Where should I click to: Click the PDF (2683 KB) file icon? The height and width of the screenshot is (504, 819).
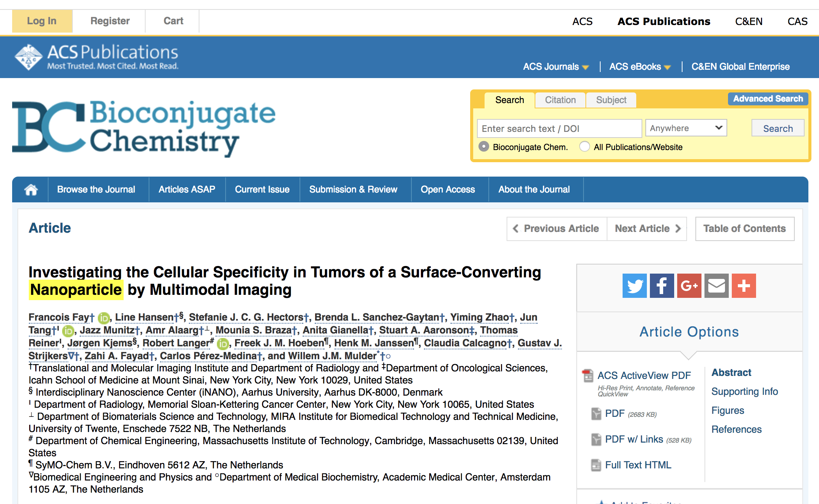[596, 413]
